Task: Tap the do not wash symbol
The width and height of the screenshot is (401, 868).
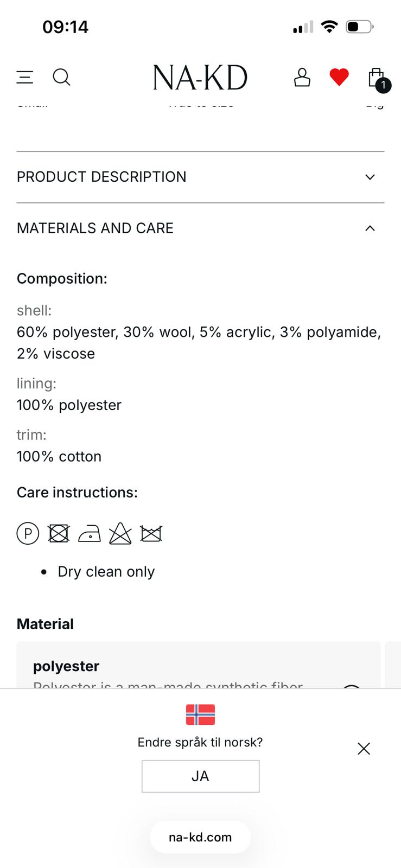Action: (x=151, y=534)
